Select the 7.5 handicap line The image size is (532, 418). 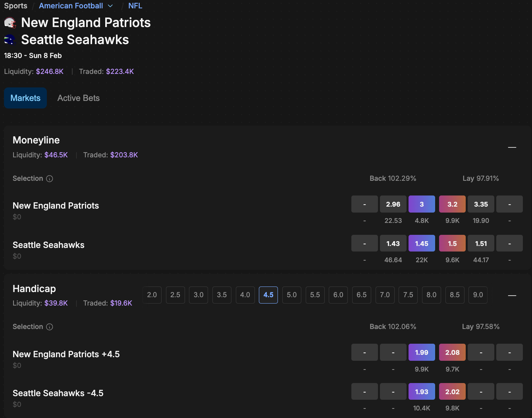[408, 295]
